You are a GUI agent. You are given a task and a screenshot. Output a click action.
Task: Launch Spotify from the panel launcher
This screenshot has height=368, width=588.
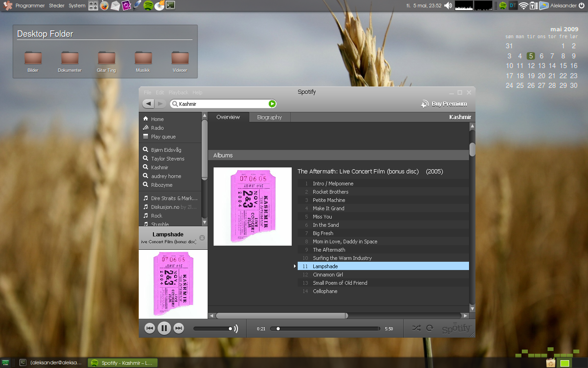[x=148, y=6]
